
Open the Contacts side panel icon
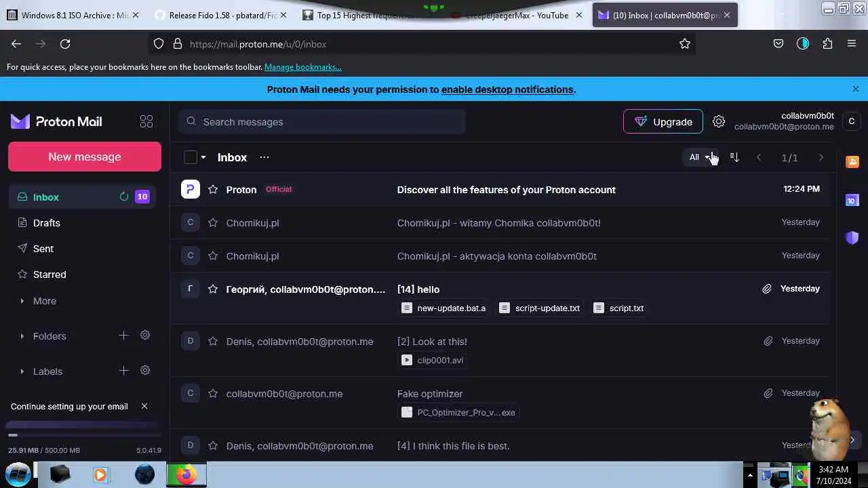(852, 162)
